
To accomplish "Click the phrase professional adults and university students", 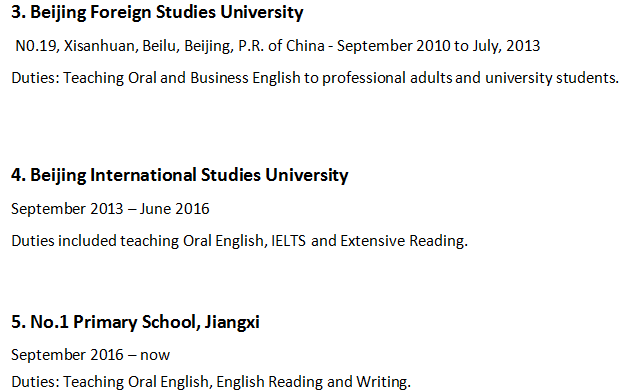I will point(470,78).
